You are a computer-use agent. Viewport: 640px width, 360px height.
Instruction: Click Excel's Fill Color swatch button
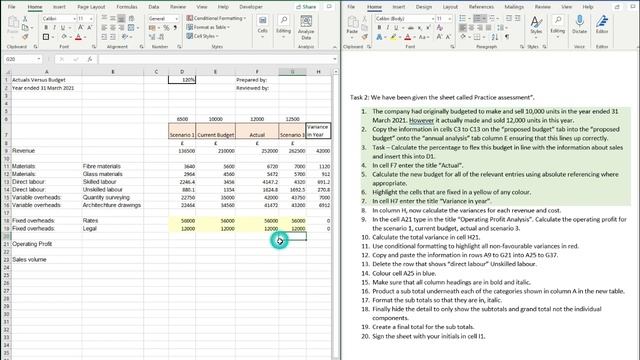click(x=64, y=37)
